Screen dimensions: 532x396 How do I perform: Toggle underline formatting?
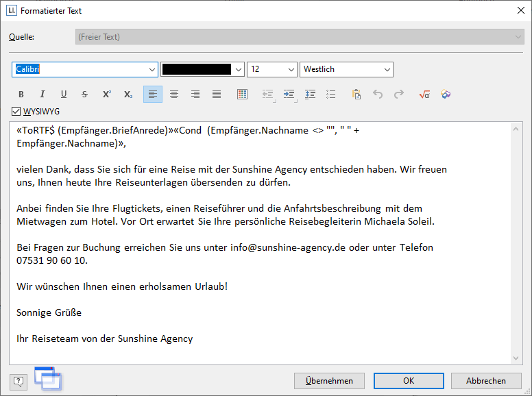63,95
